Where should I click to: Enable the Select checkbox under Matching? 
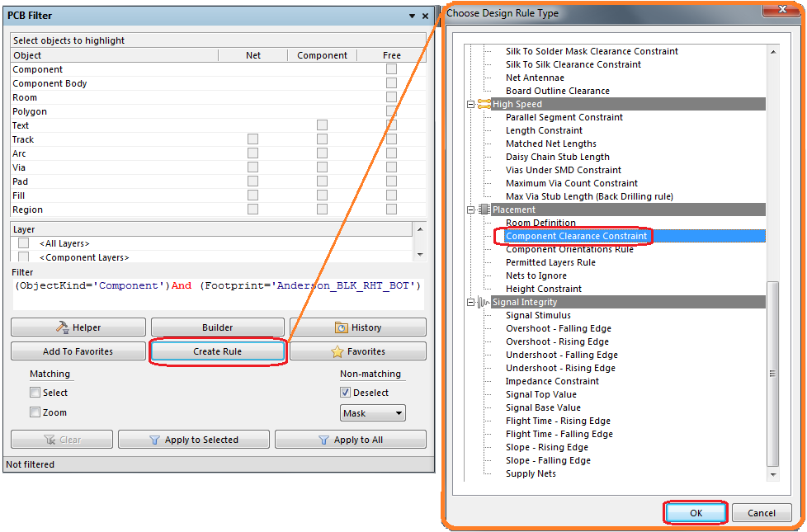pos(34,393)
